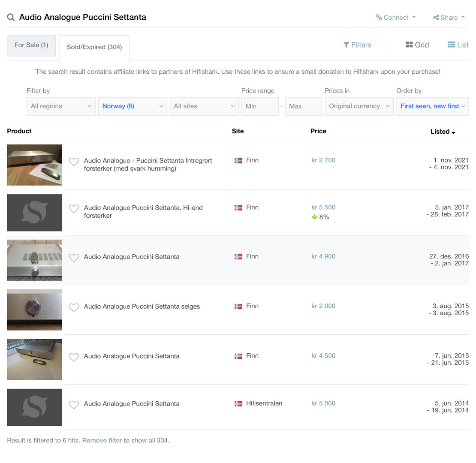
Task: Click the Min price input field
Action: click(259, 106)
